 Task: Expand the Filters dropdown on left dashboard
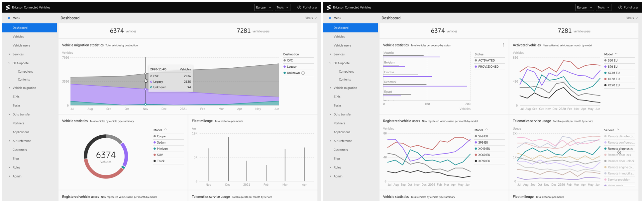[x=310, y=18]
